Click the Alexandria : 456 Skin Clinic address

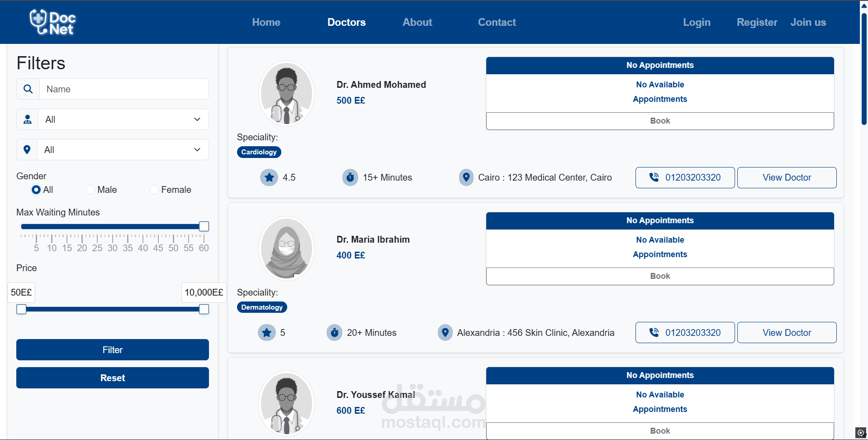(536, 333)
